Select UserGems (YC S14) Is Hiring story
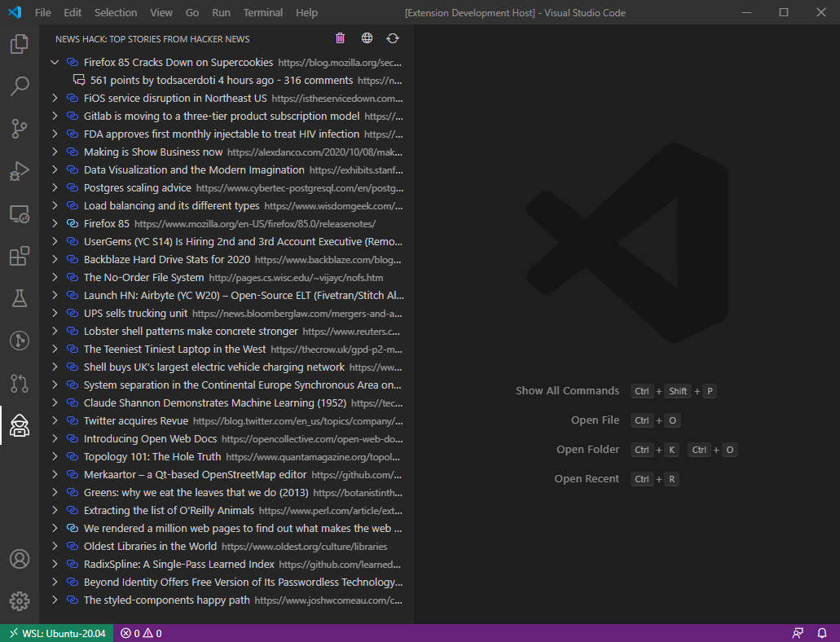 [226, 242]
